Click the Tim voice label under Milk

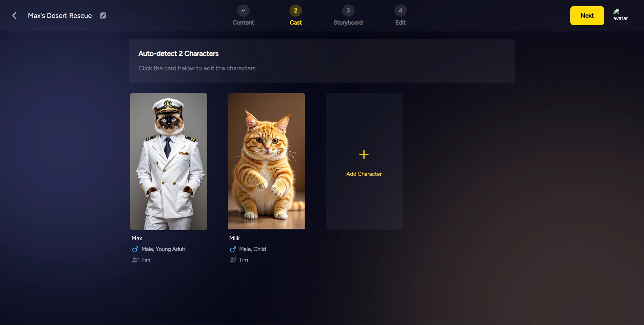pos(244,260)
